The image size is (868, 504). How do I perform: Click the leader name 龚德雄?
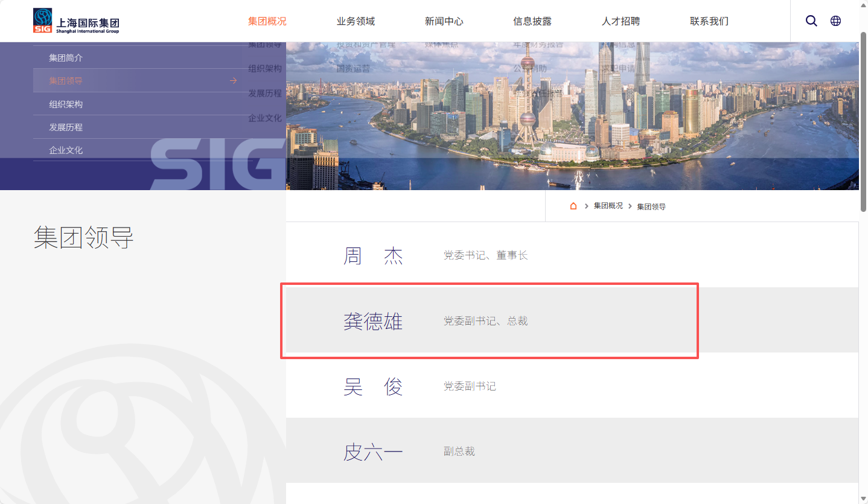(373, 321)
